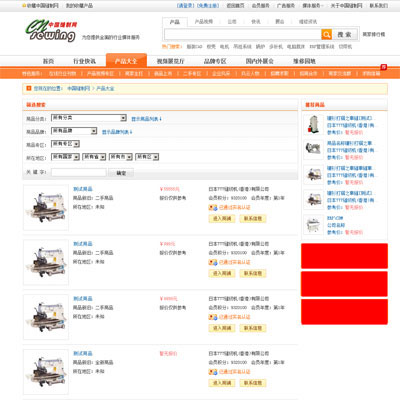The width and height of the screenshot is (400, 400).
Task: Open the 所有省 province dropdown
Action: 94,157
